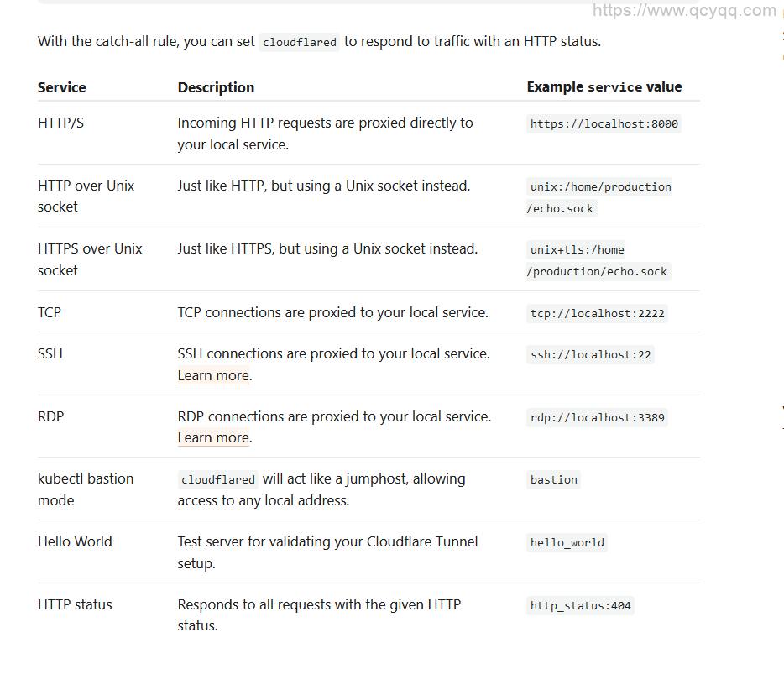This screenshot has height=685, width=784.
Task: Click the HTTPS over Unix socket service name
Action: click(x=90, y=259)
